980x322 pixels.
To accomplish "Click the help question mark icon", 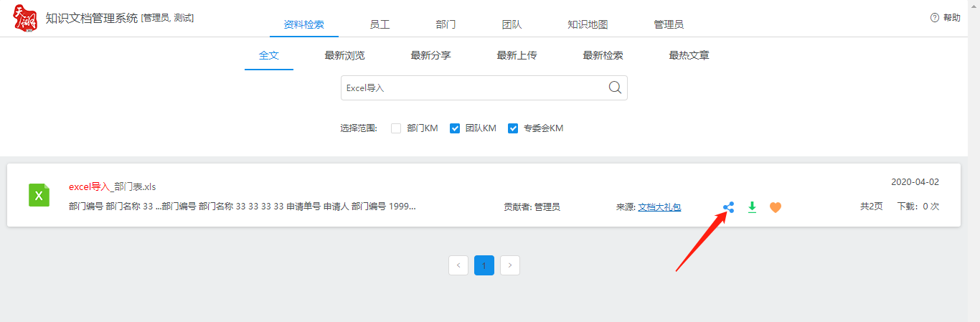I will point(934,18).
